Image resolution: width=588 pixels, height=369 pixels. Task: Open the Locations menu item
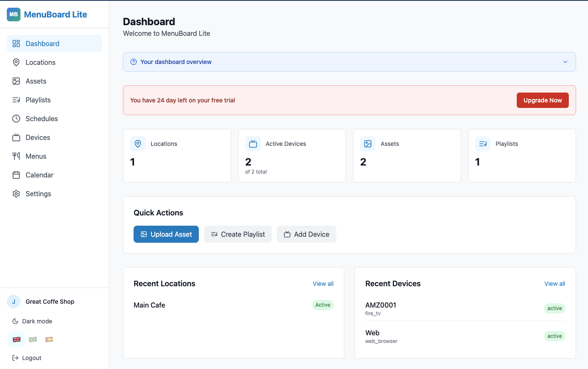click(54, 62)
